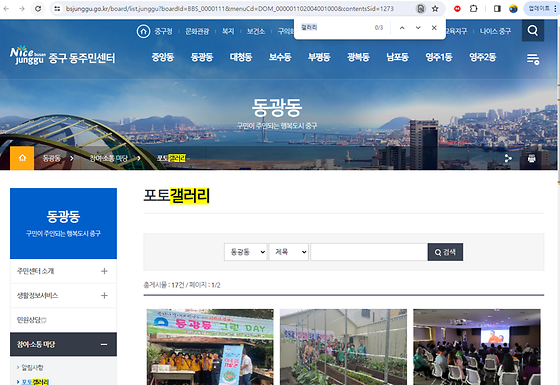Close the find-in-page bar

(434, 28)
